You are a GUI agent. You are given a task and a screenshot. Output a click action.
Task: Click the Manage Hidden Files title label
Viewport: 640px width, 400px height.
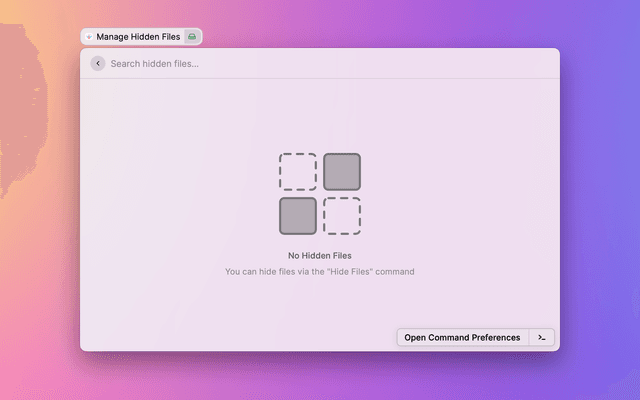point(138,37)
